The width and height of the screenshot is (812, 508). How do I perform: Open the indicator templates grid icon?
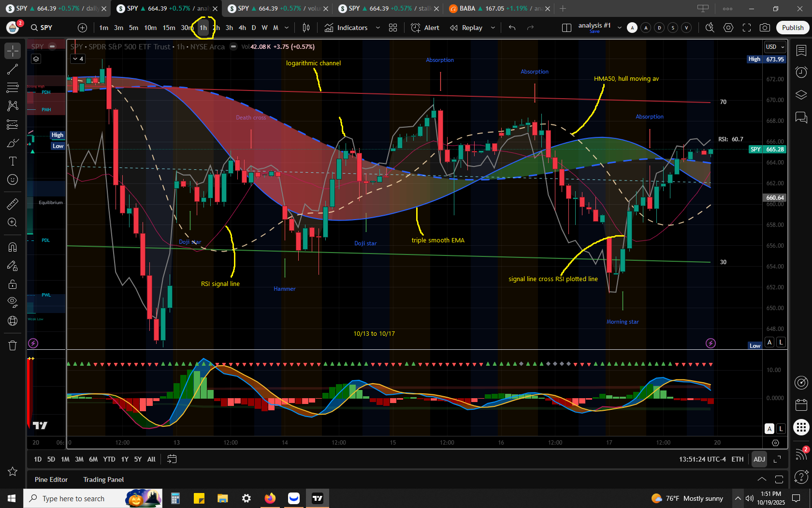[393, 28]
